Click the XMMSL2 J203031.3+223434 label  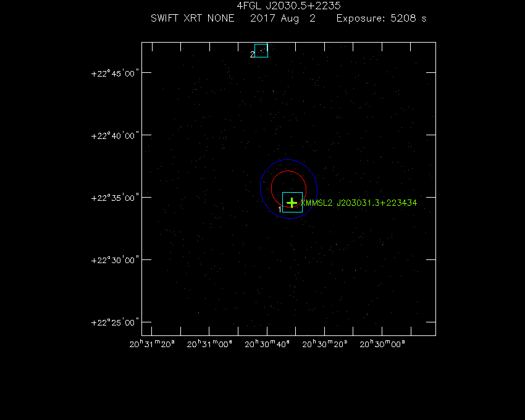click(x=359, y=203)
